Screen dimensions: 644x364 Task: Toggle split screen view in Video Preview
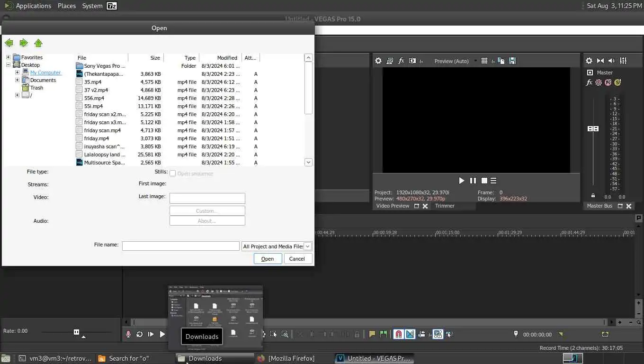tap(412, 61)
